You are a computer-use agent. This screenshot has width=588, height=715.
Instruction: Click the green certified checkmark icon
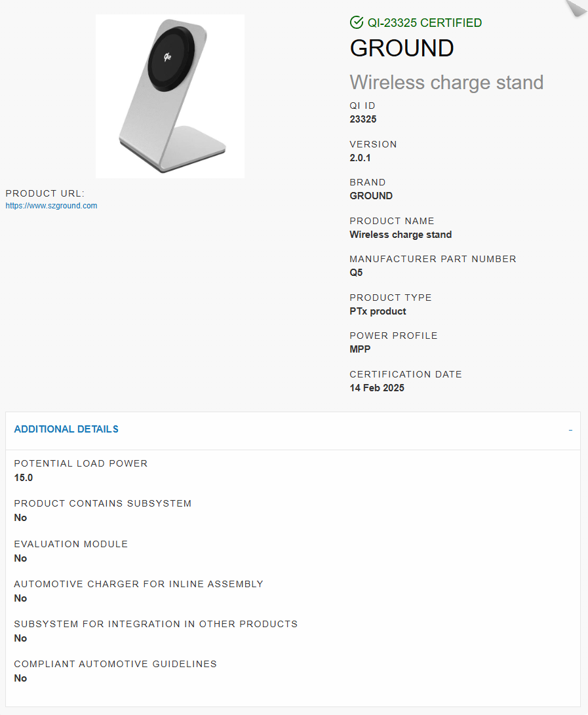coord(356,22)
